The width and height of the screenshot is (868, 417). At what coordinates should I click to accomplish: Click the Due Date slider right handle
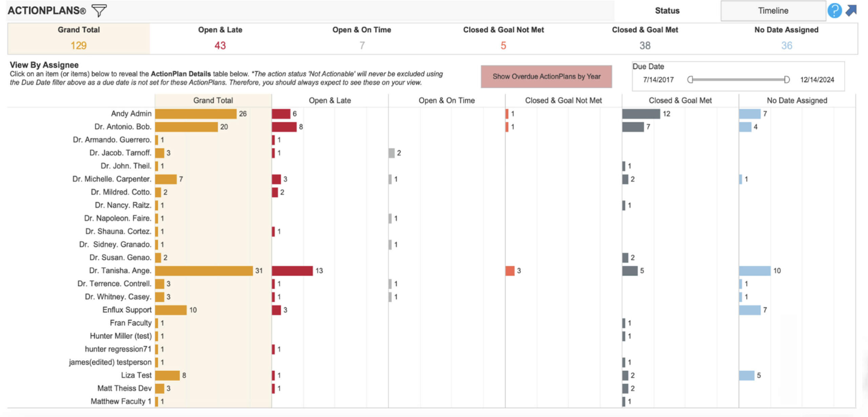click(787, 80)
